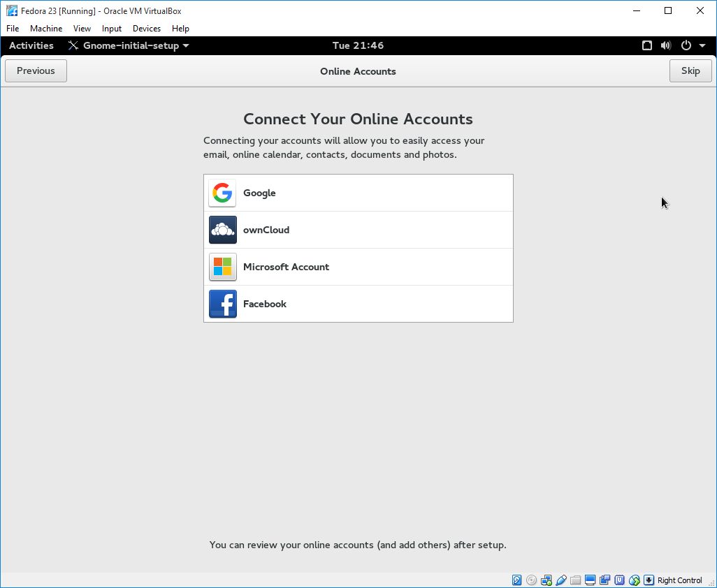
Task: Click the keyboard capture arrow icon
Action: [x=649, y=580]
